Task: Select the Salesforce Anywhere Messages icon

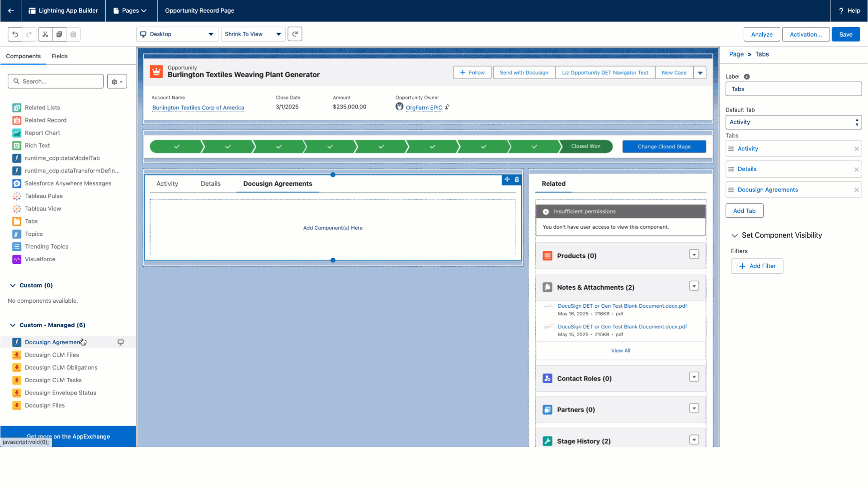Action: click(x=17, y=183)
